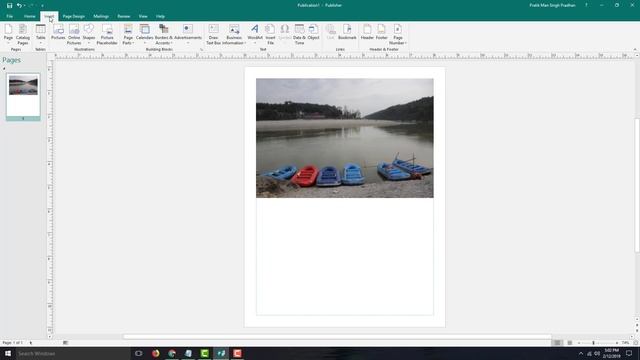Open Chrome from the taskbar
This screenshot has height=360, width=640.
tap(172, 353)
